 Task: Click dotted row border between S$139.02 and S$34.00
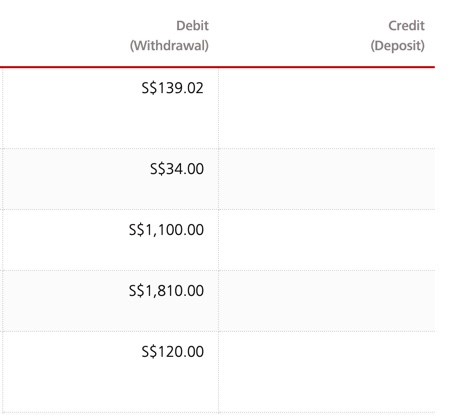217,148
